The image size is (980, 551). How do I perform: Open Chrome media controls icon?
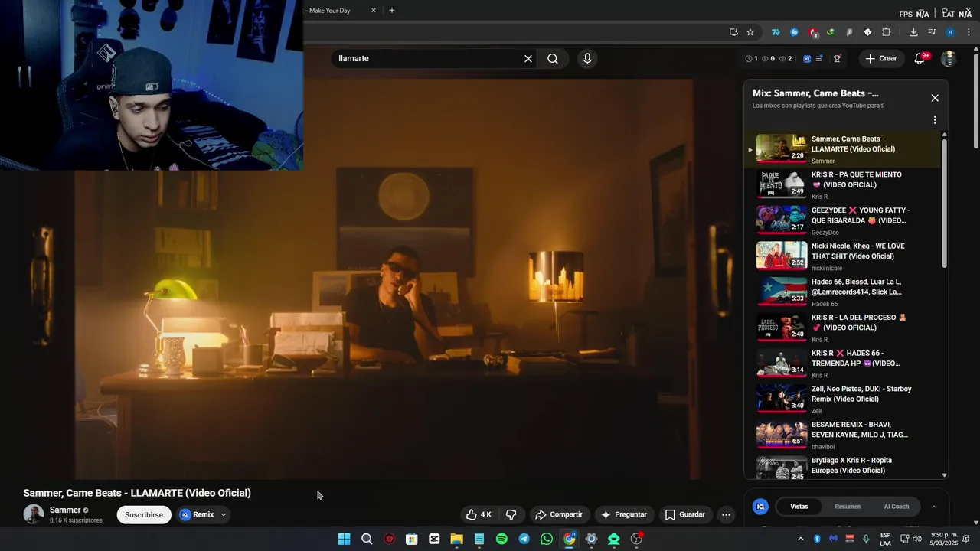tap(932, 32)
